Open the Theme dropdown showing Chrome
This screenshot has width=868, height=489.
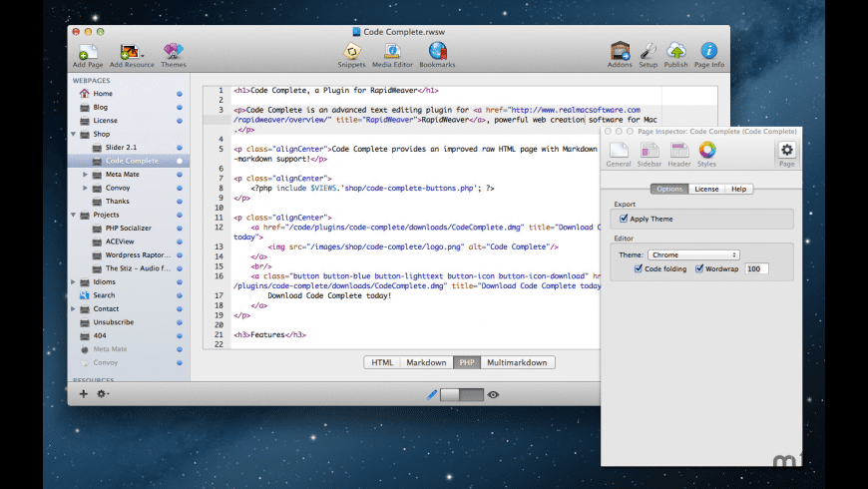[691, 255]
